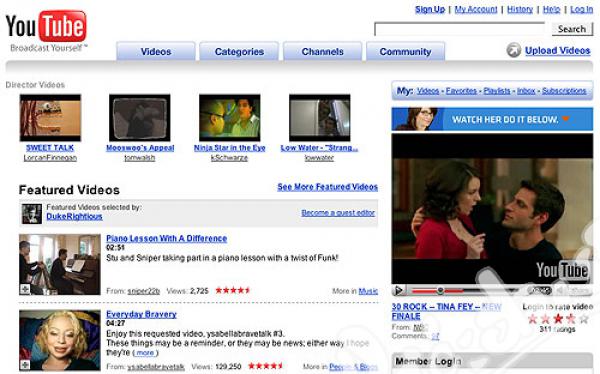The height and width of the screenshot is (374, 600).
Task: Open See More Featured Videos link
Action: [x=328, y=187]
